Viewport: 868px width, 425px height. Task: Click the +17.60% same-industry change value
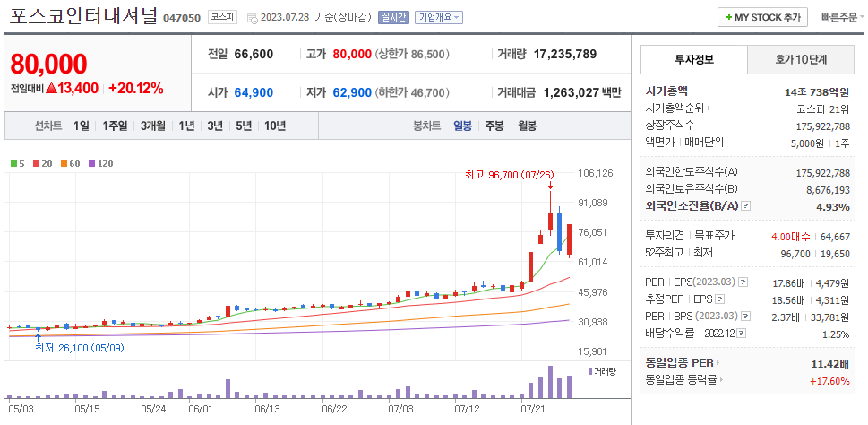click(829, 381)
